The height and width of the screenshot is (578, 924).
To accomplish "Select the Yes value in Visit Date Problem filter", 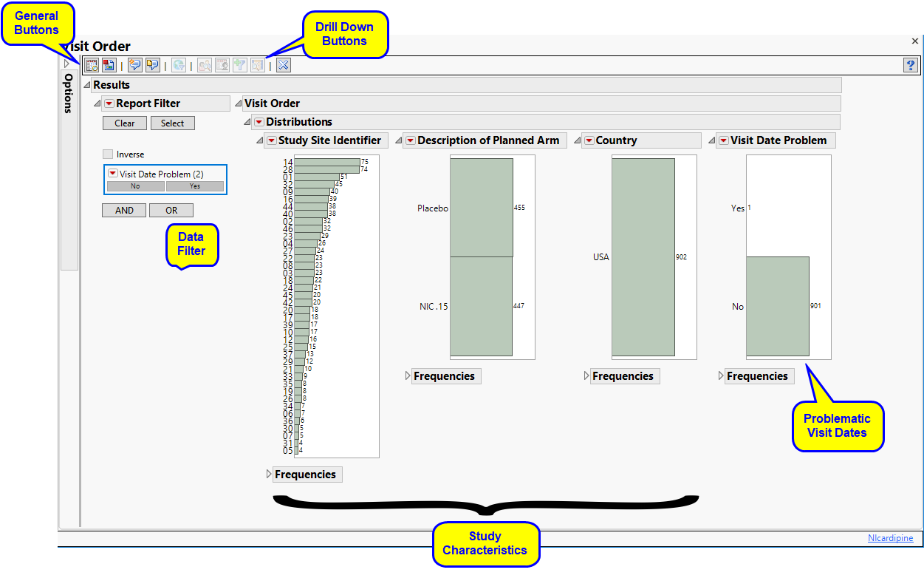I will coord(195,186).
